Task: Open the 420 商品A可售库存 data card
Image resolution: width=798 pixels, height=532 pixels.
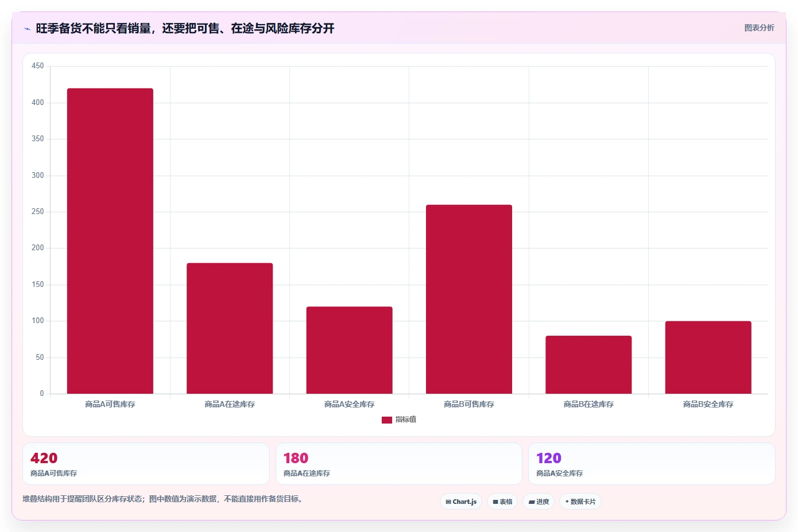Action: click(x=146, y=464)
